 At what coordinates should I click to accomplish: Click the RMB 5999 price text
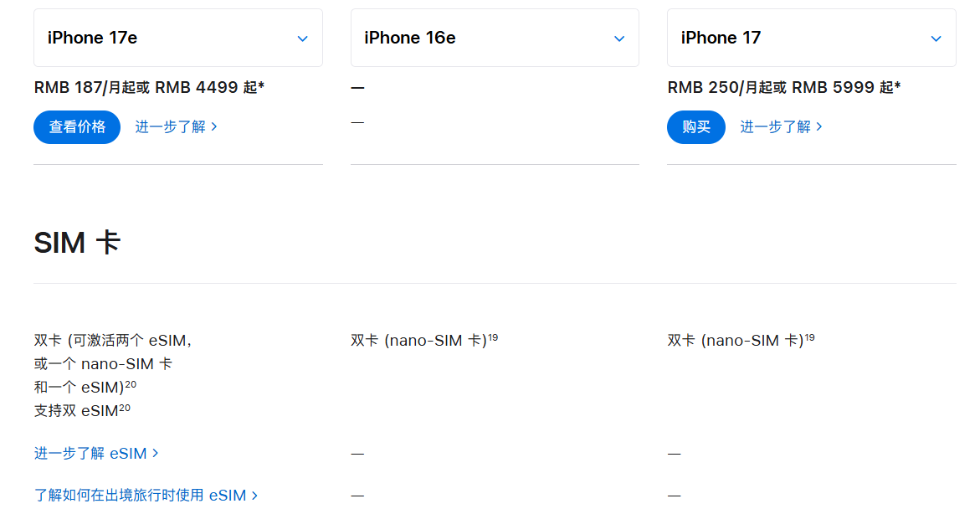point(845,87)
